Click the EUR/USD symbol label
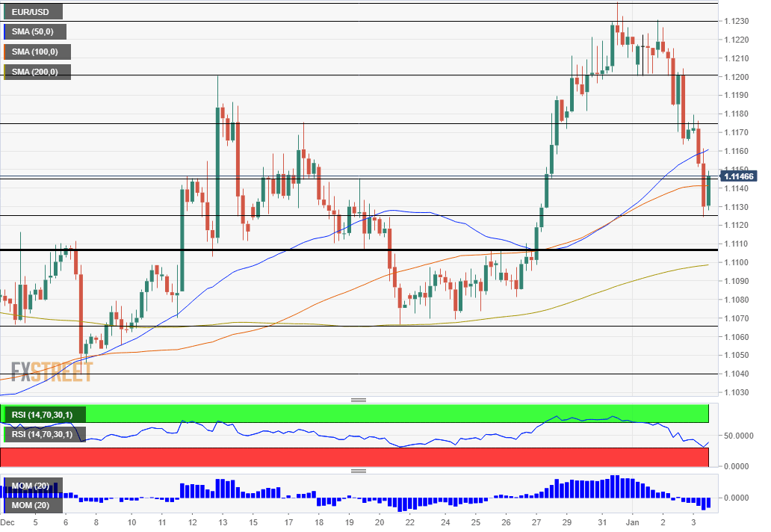The width and height of the screenshot is (771, 532). (33, 12)
